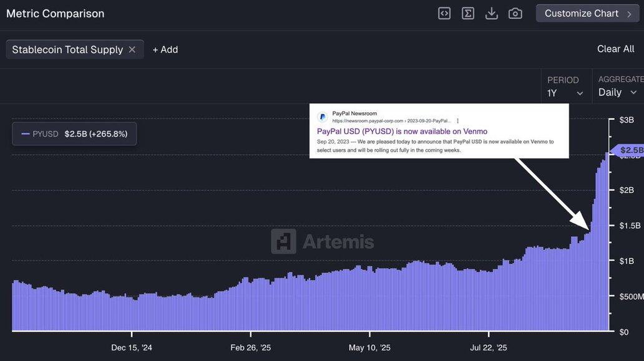The width and height of the screenshot is (644, 361).
Task: Click the sigma summation icon
Action: pyautogui.click(x=468, y=13)
